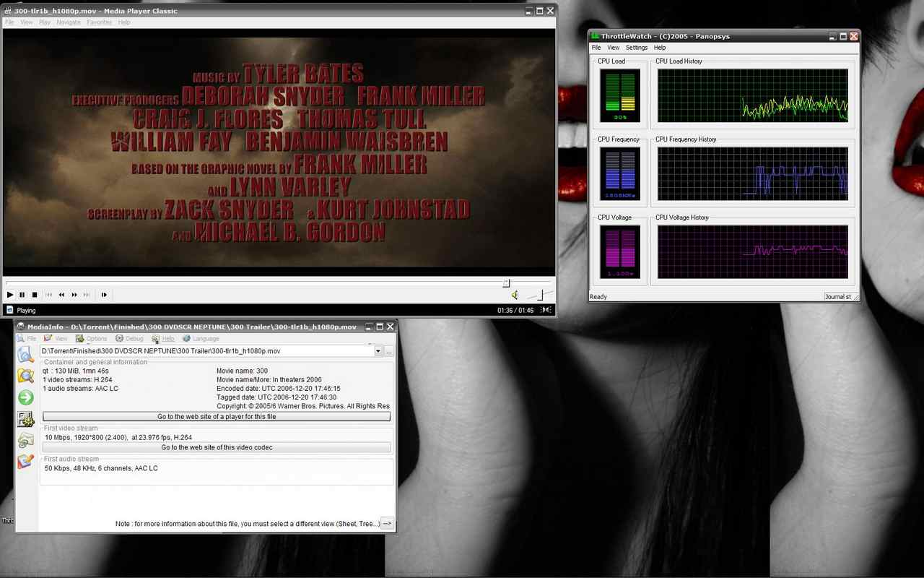Click the video display area in Media Player Classic

(279, 152)
